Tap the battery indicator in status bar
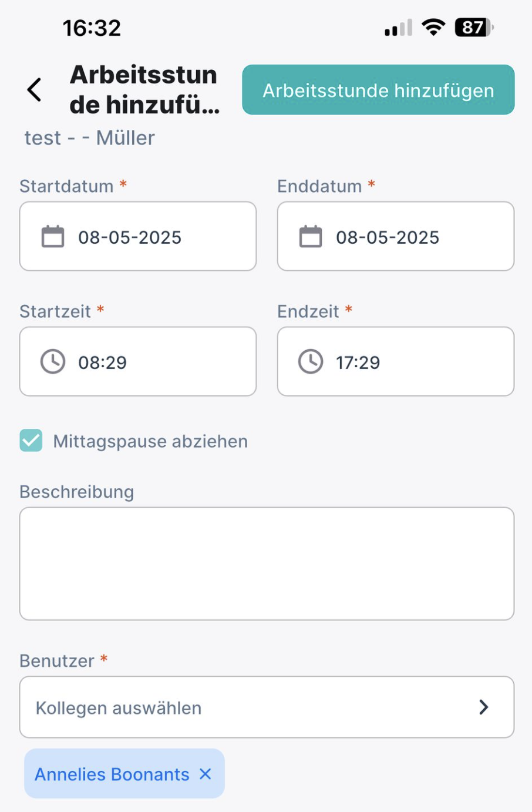The height and width of the screenshot is (812, 532). pos(474,28)
